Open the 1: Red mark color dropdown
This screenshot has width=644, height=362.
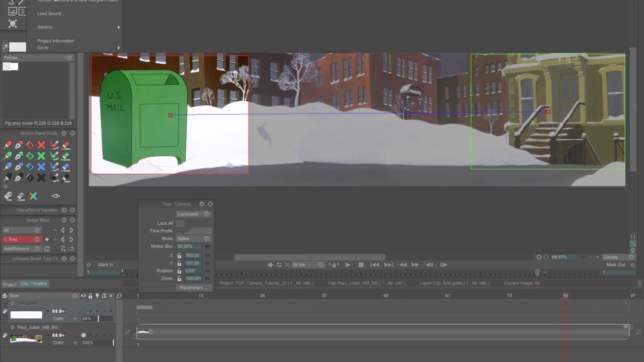(22, 239)
